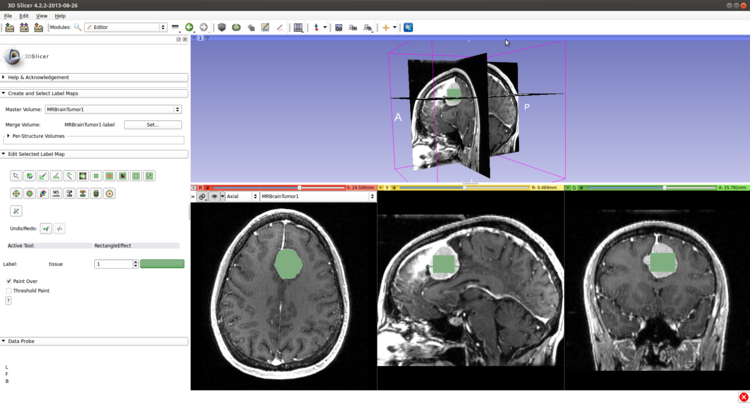Open the File menu
The width and height of the screenshot is (750, 404).
8,16
